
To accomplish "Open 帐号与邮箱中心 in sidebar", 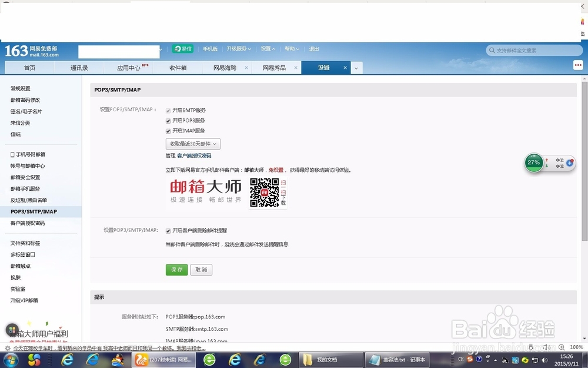I will pyautogui.click(x=28, y=166).
